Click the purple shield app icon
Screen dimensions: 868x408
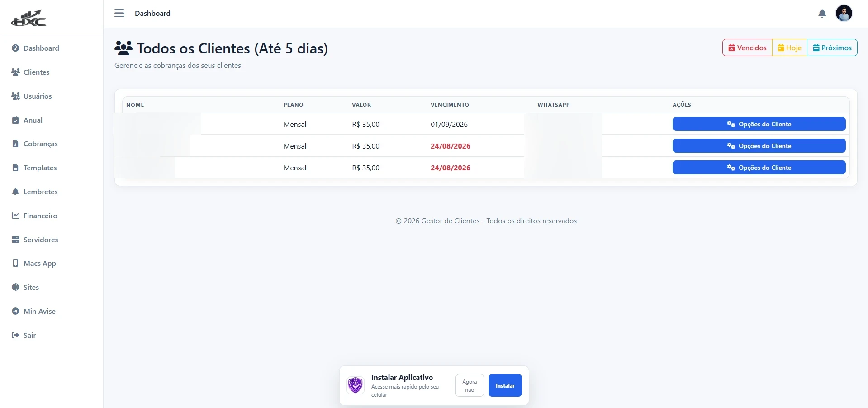click(356, 385)
